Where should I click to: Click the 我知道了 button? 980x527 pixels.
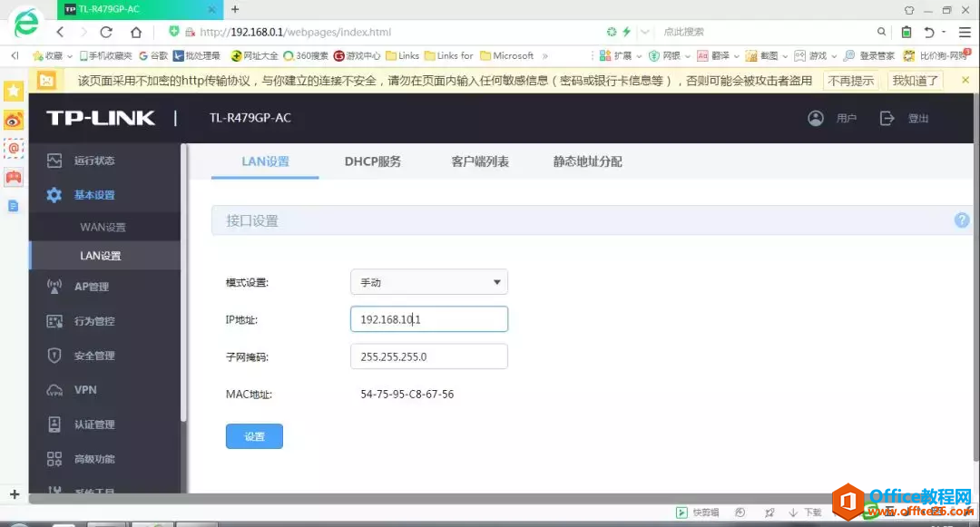[915, 81]
